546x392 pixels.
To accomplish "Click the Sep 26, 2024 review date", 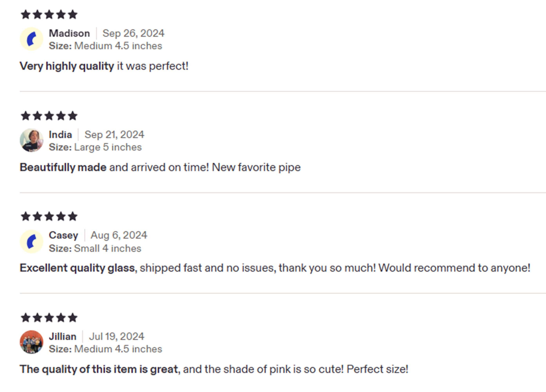I will [x=133, y=33].
